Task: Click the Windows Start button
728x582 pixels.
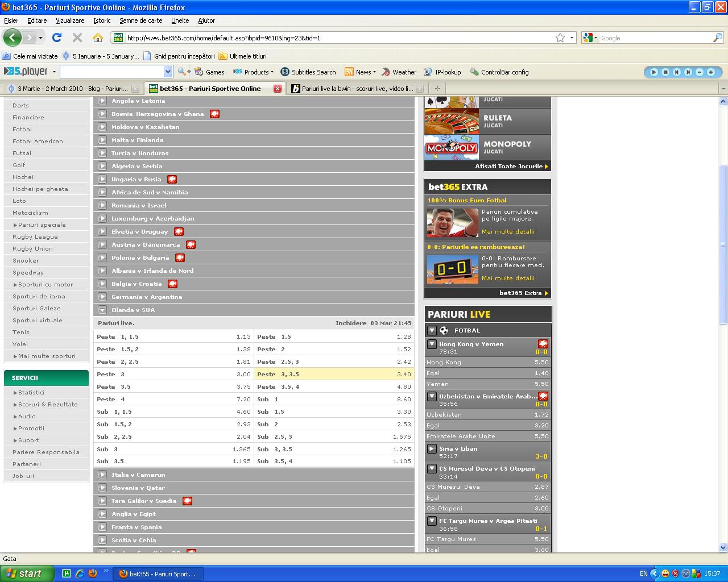Action: point(27,573)
